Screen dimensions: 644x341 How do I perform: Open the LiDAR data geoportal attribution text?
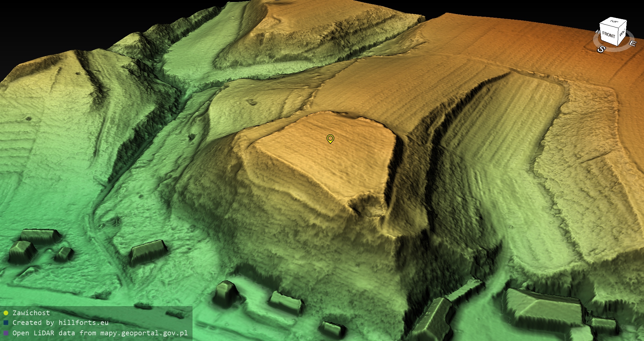pos(100,333)
